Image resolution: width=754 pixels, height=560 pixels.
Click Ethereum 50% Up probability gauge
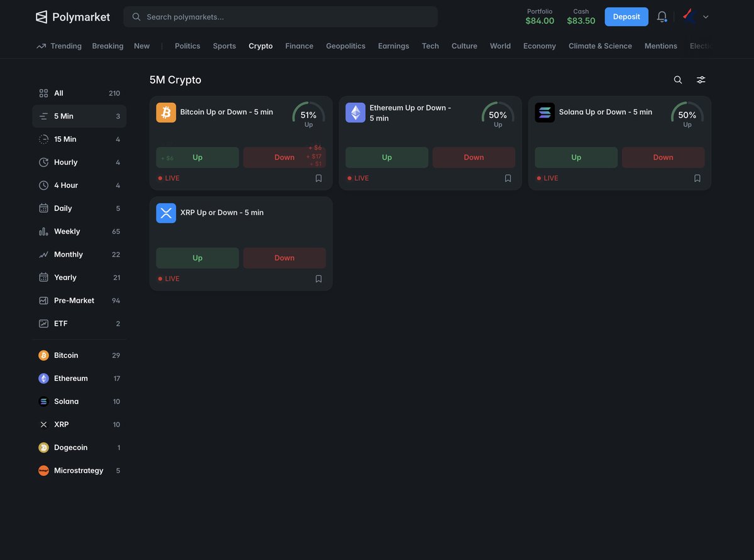498,116
